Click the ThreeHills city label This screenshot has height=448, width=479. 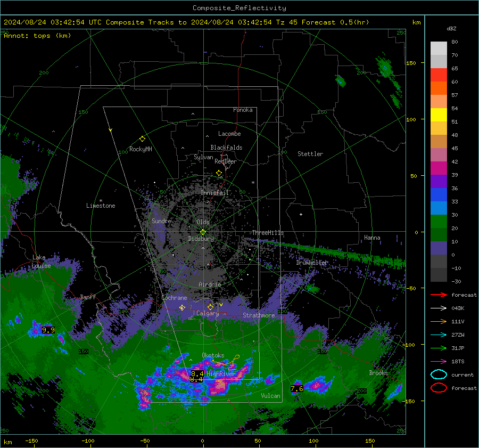[268, 233]
